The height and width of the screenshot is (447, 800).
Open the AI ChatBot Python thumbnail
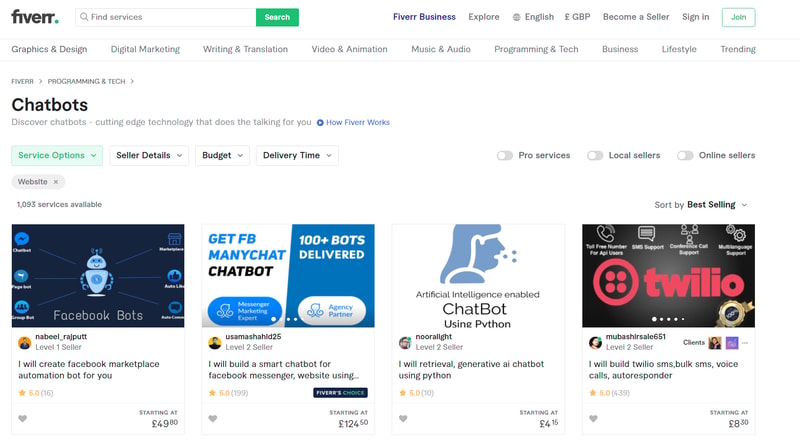478,276
